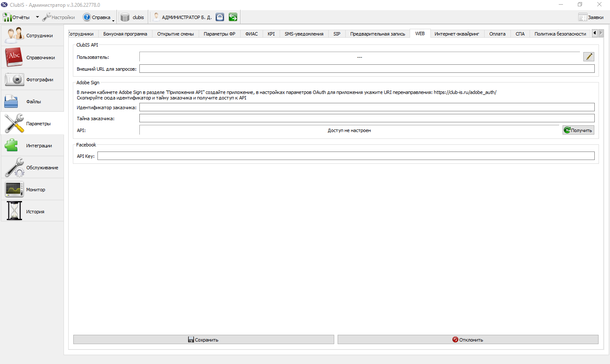
Task: Click the green switch-user arrow icon
Action: (x=233, y=17)
